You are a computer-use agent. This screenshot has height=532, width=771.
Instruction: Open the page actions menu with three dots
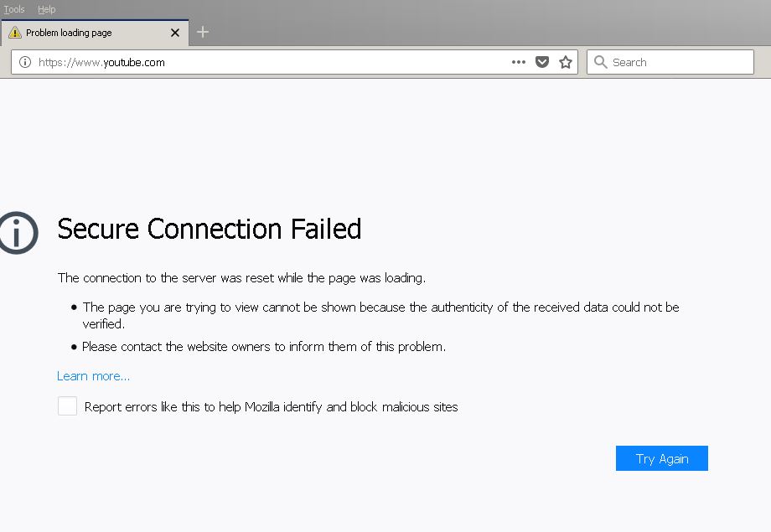[x=518, y=61]
